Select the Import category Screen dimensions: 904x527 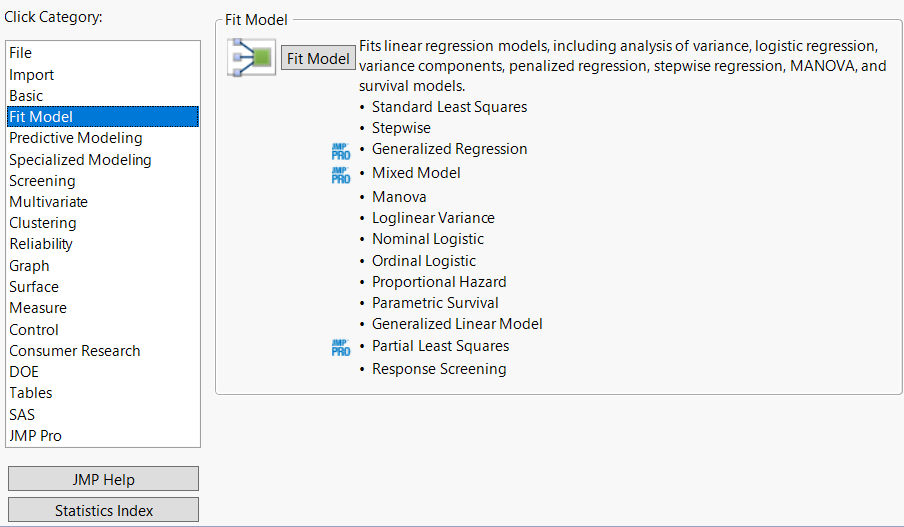pyautogui.click(x=32, y=75)
